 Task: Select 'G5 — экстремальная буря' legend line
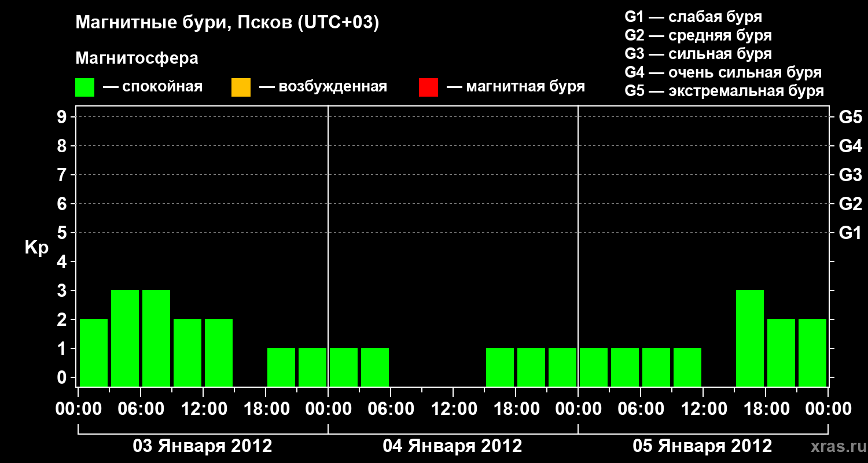(724, 91)
